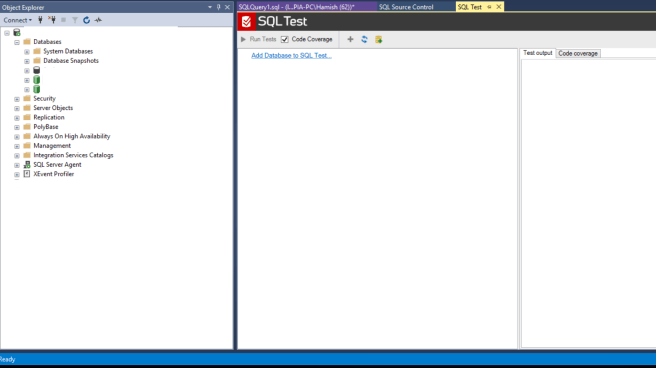Refresh Object Explorer with the refresh icon

pos(86,20)
